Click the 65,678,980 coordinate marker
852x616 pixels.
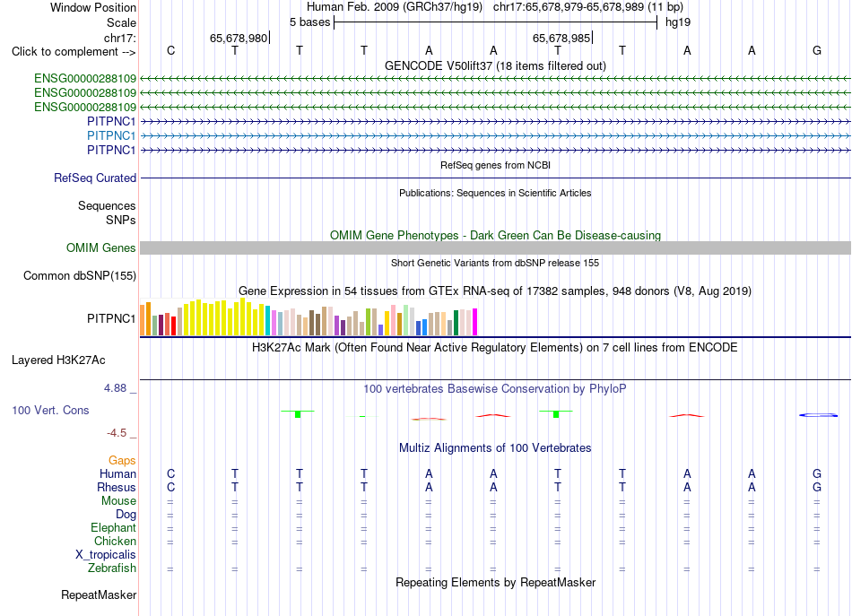(x=239, y=38)
